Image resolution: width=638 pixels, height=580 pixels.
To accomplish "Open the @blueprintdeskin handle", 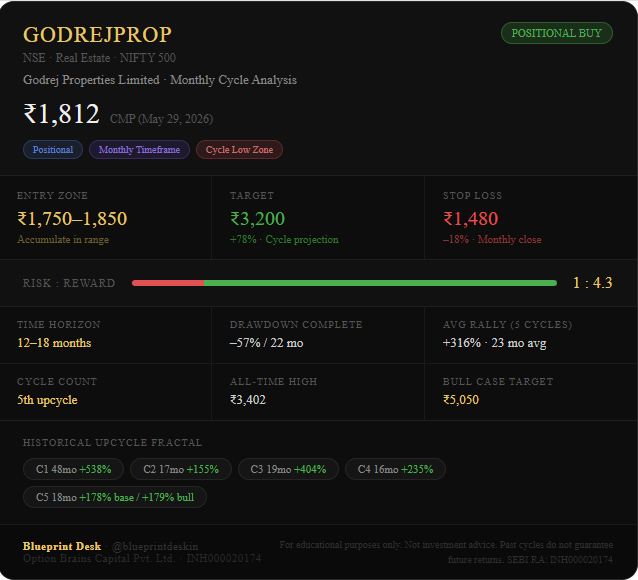I will click(155, 547).
